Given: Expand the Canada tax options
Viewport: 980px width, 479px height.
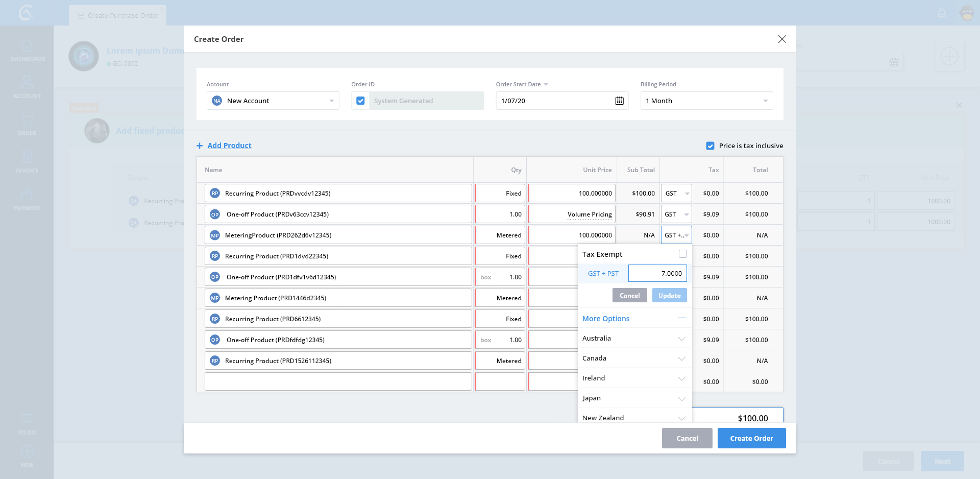Looking at the screenshot, I should click(x=681, y=358).
